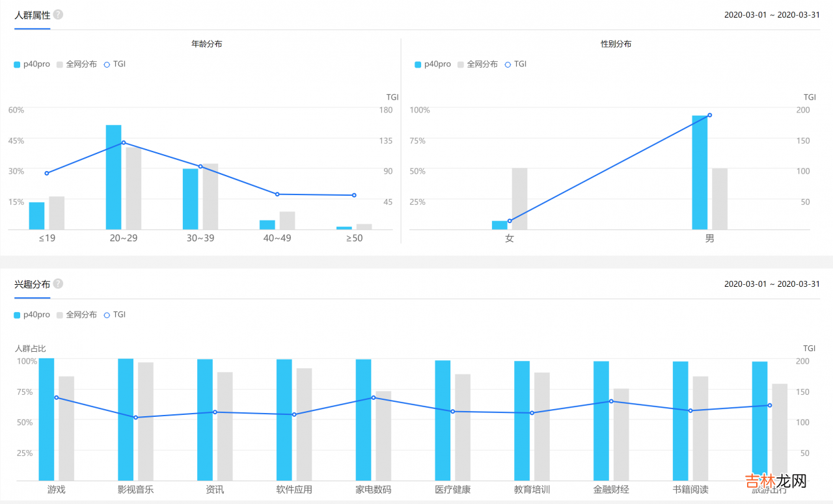Click TGI line point above 20~29
Image resolution: width=833 pixels, height=504 pixels.
click(124, 142)
